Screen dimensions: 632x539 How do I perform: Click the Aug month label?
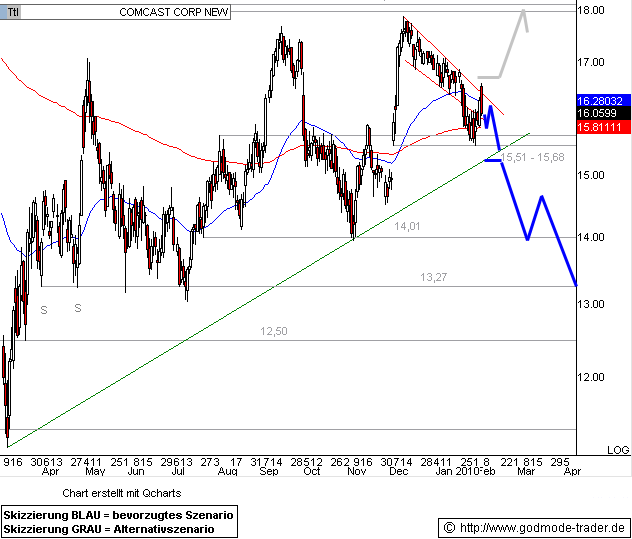point(228,471)
